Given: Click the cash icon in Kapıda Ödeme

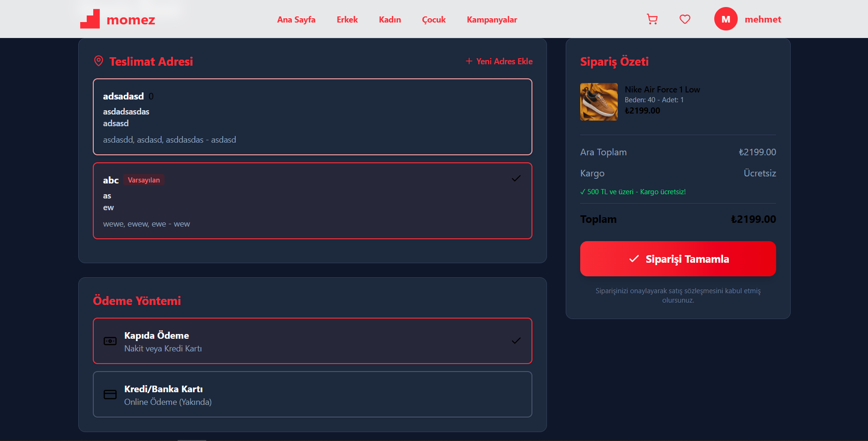Looking at the screenshot, I should point(110,341).
